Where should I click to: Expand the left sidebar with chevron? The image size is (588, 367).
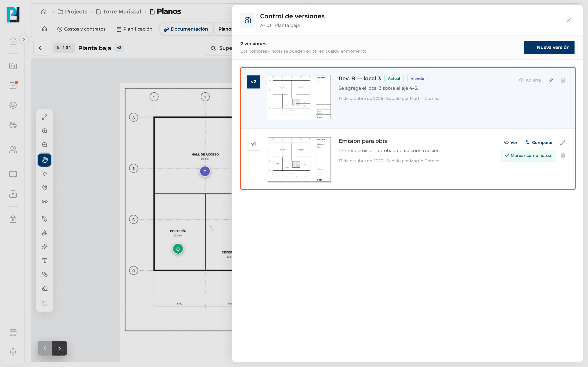[x=24, y=40]
